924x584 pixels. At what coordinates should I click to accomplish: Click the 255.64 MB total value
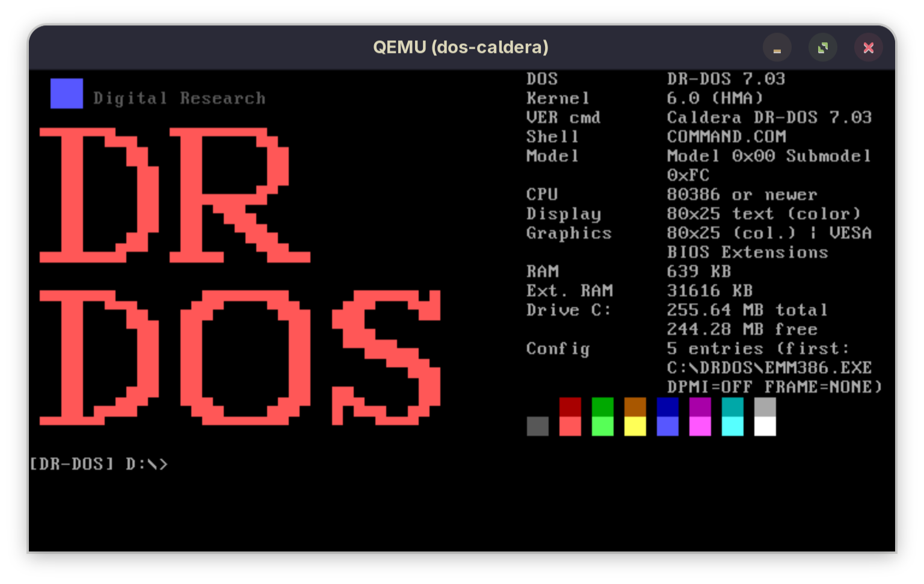point(748,310)
